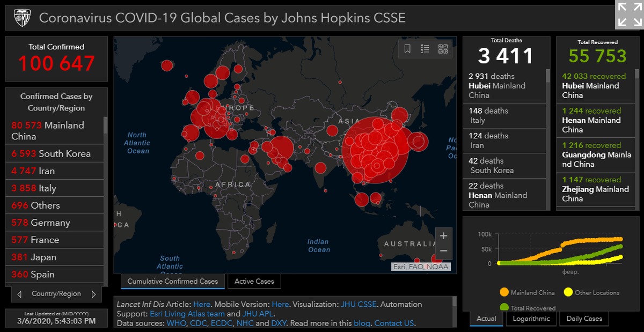The width and height of the screenshot is (644, 332).
Task: Open the map legend list icon
Action: (x=425, y=49)
